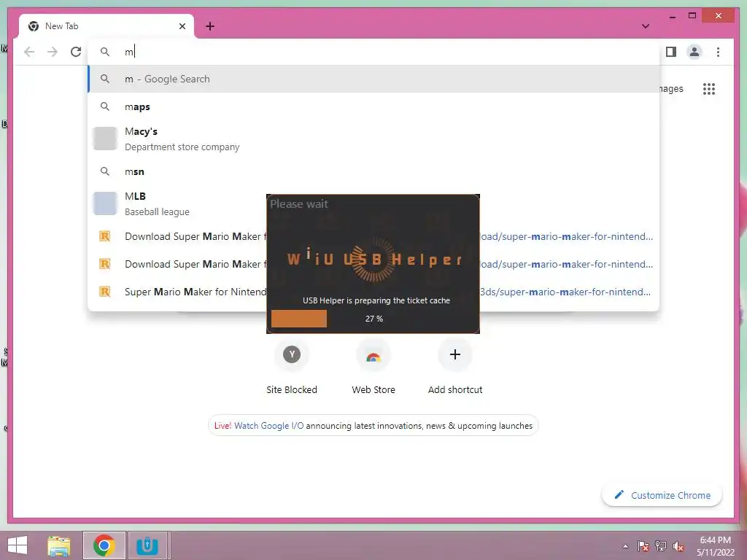Open second 'Download Super Mario Maker' suggestion

374,264
